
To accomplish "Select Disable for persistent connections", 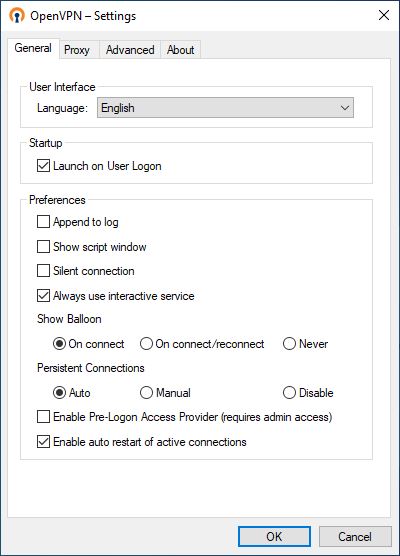I will pos(289,393).
